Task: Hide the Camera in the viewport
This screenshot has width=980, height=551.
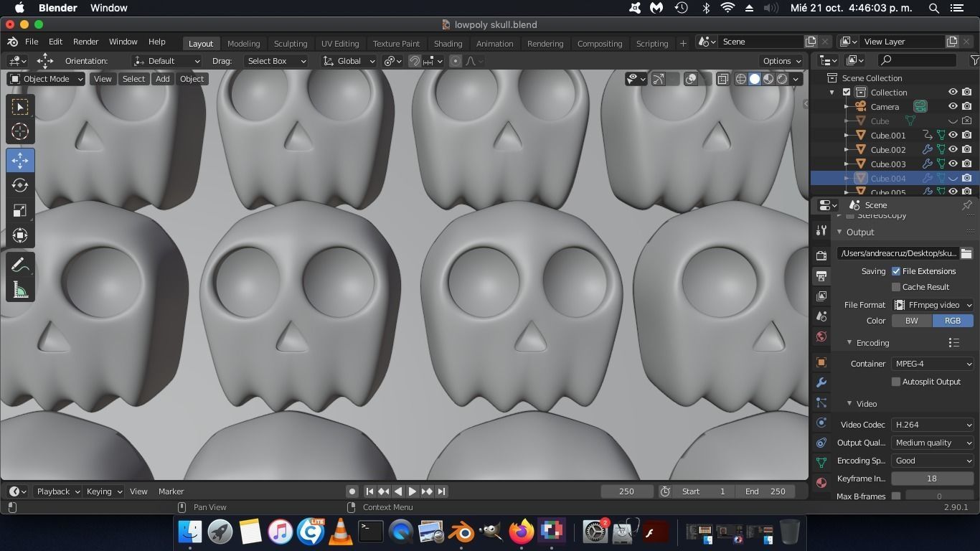Action: click(x=953, y=106)
